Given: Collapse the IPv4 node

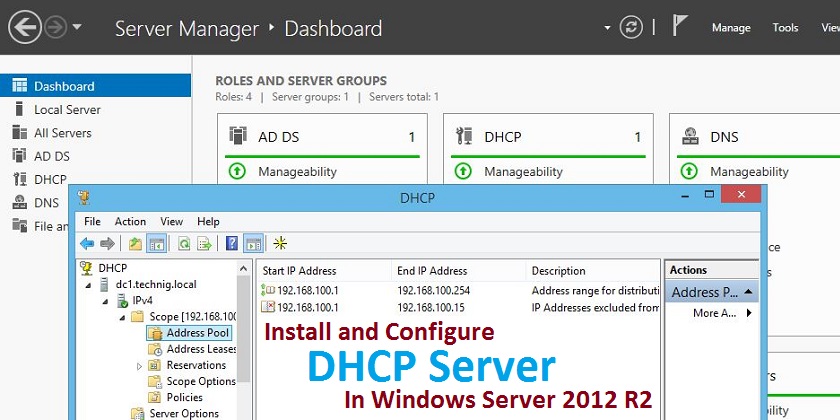Looking at the screenshot, I should pos(106,301).
